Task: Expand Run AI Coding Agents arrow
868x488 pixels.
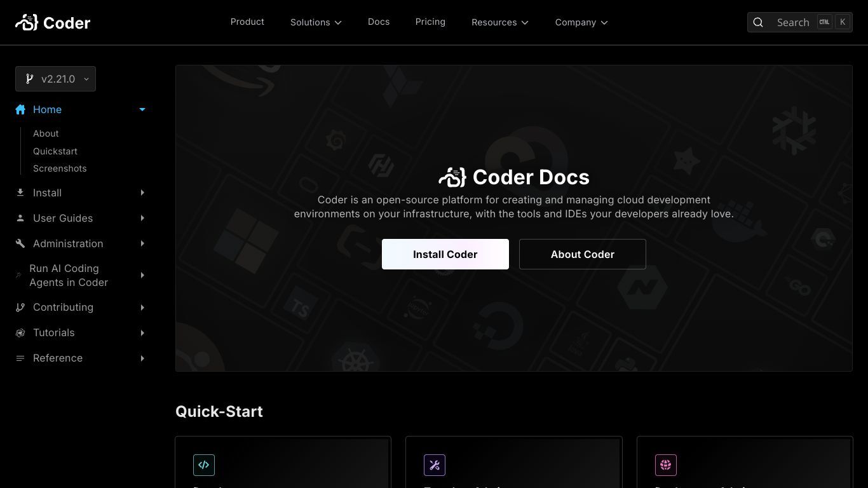Action: pos(142,275)
